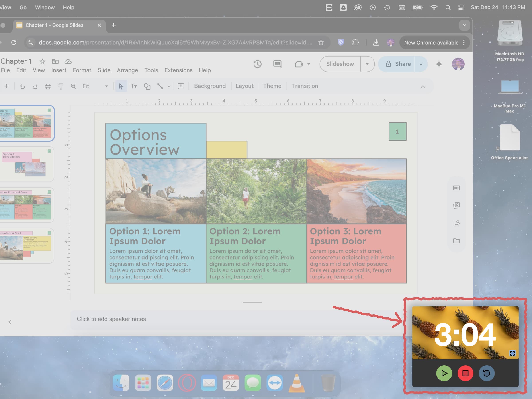Click the zoom magnifier icon

(x=73, y=86)
